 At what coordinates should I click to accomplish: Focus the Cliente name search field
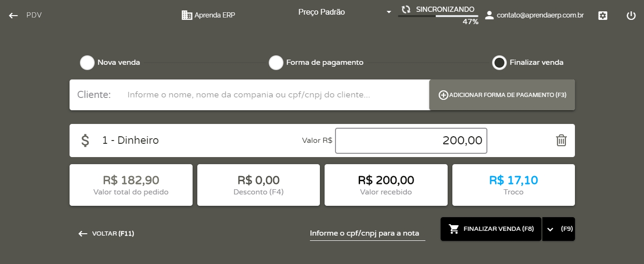coord(274,95)
